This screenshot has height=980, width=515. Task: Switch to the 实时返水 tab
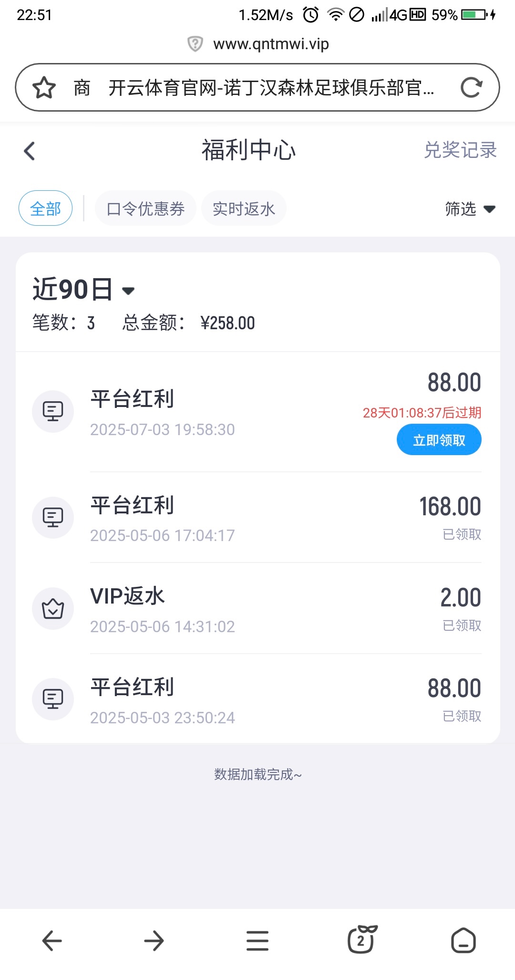[x=244, y=209]
